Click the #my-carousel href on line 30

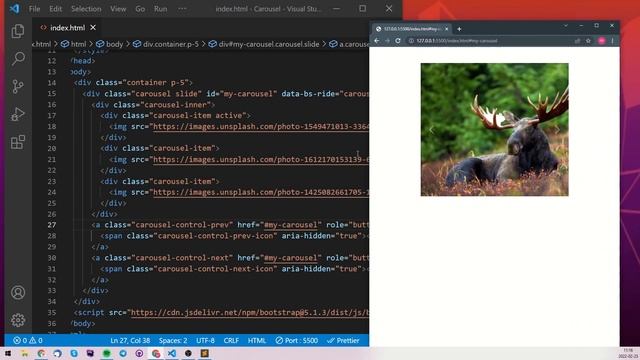(x=291, y=258)
